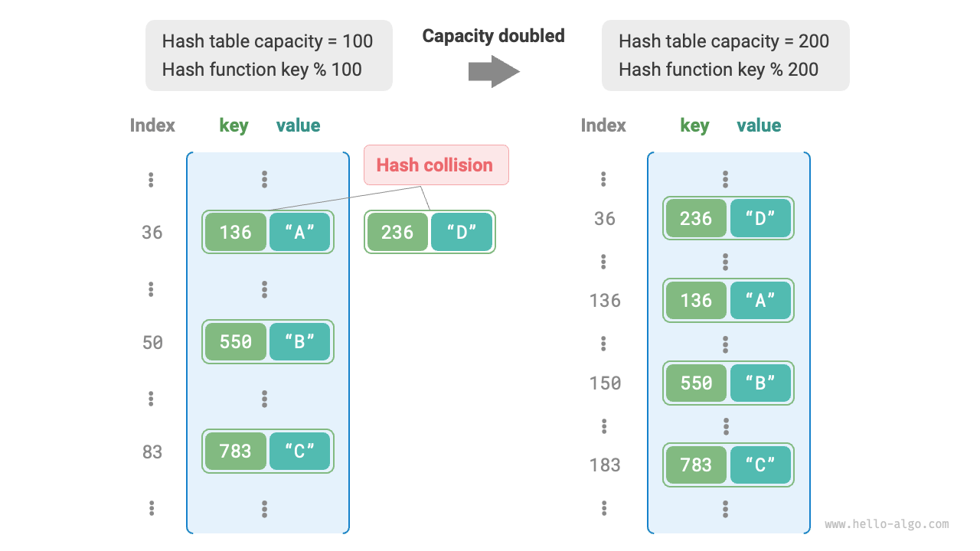Click value "C" at index 183
Screen dimensions: 980x551
[760, 465]
